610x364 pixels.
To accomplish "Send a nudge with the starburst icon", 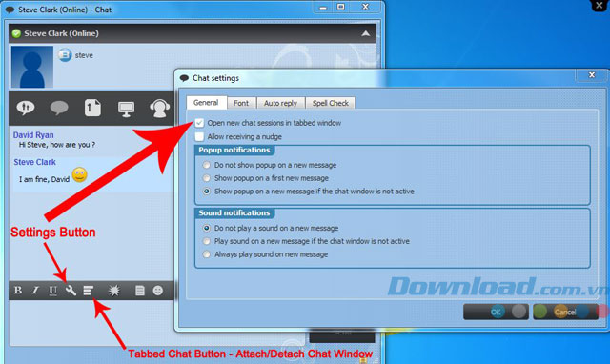I will (114, 290).
